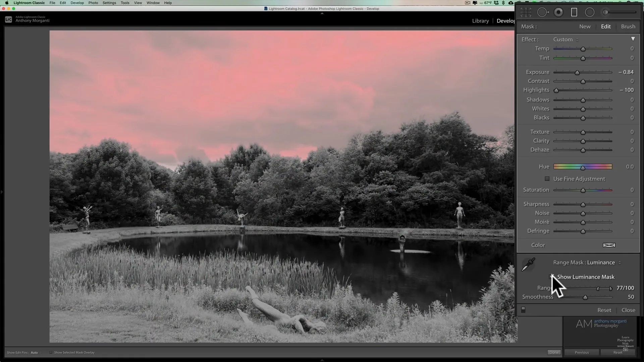Open the Effect Custom preset dropdown

click(x=566, y=40)
